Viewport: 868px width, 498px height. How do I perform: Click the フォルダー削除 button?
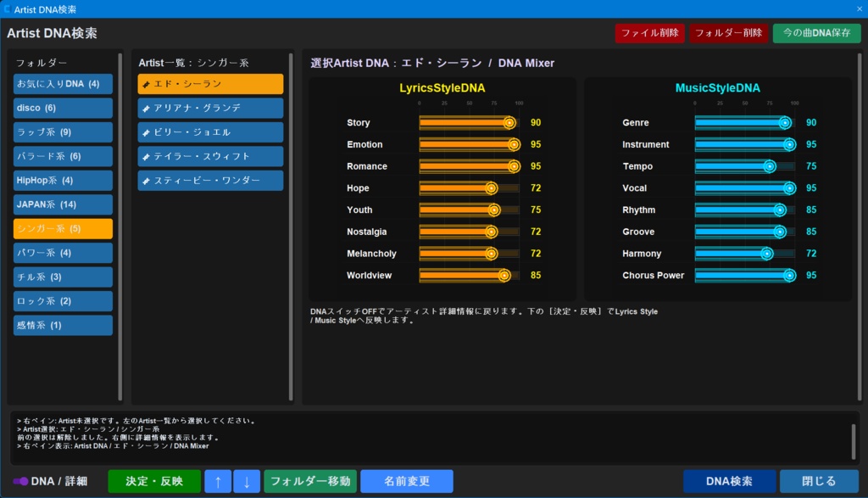(728, 33)
